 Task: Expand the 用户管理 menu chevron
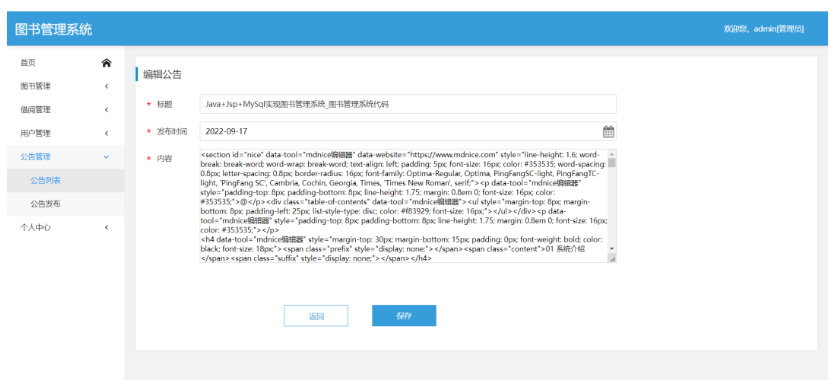click(107, 133)
